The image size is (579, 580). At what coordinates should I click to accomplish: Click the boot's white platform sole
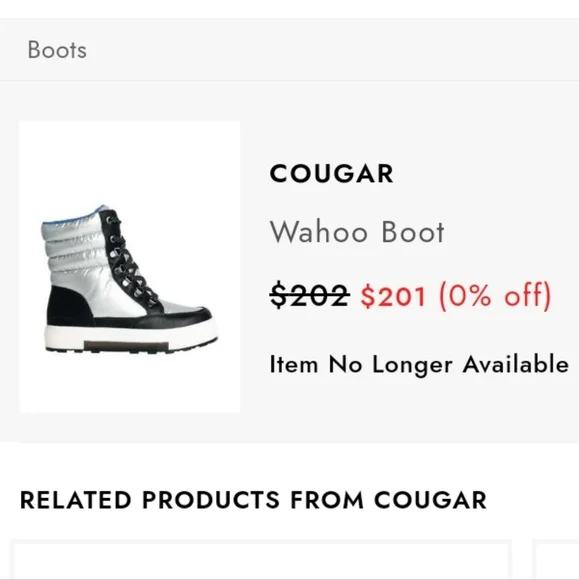130,337
